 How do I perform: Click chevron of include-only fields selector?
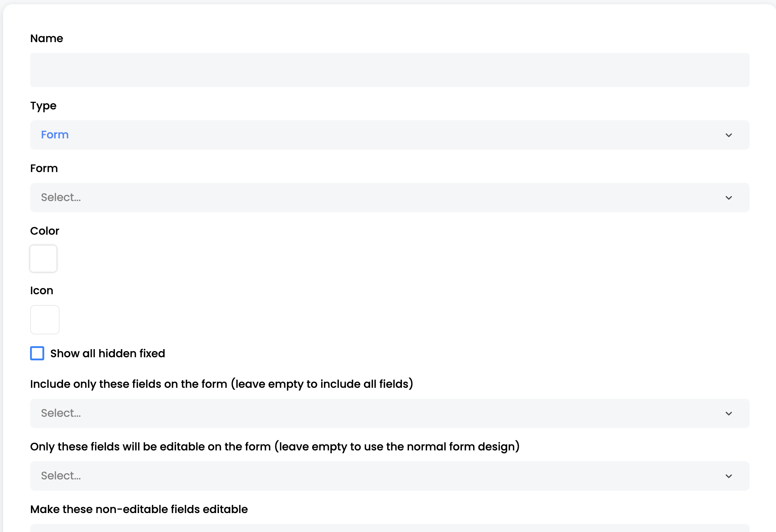[728, 413]
